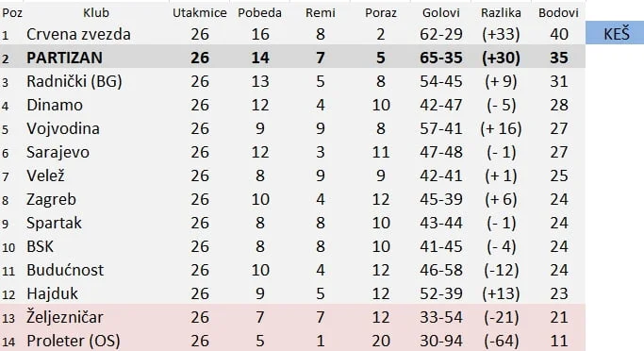This screenshot has height=351, width=644.
Task: Select the Bodovi column header
Action: click(x=558, y=13)
